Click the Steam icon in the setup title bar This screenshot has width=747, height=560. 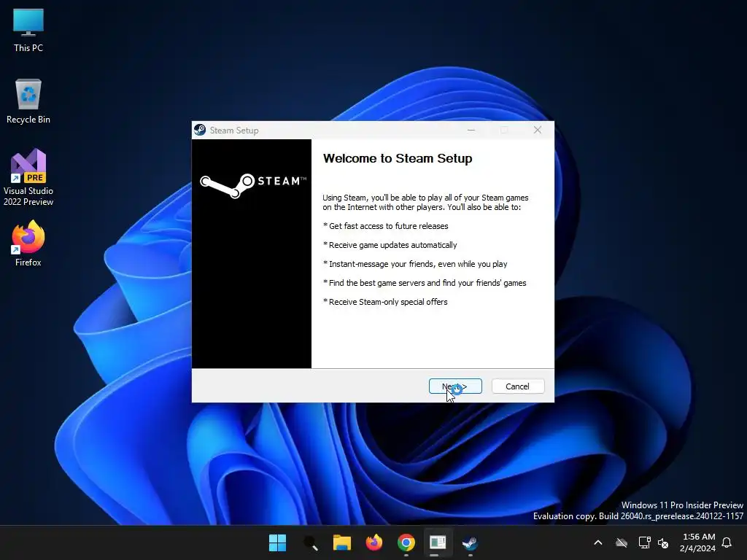click(x=200, y=130)
